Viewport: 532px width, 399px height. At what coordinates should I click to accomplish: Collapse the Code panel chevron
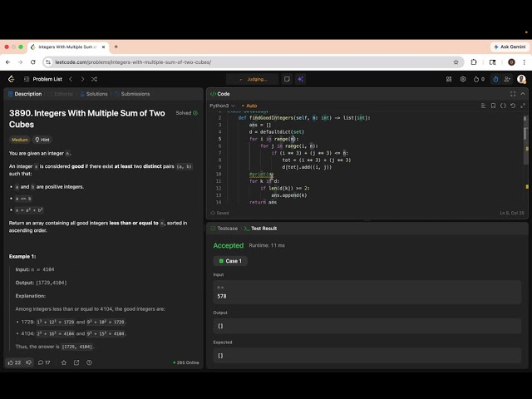(x=523, y=94)
